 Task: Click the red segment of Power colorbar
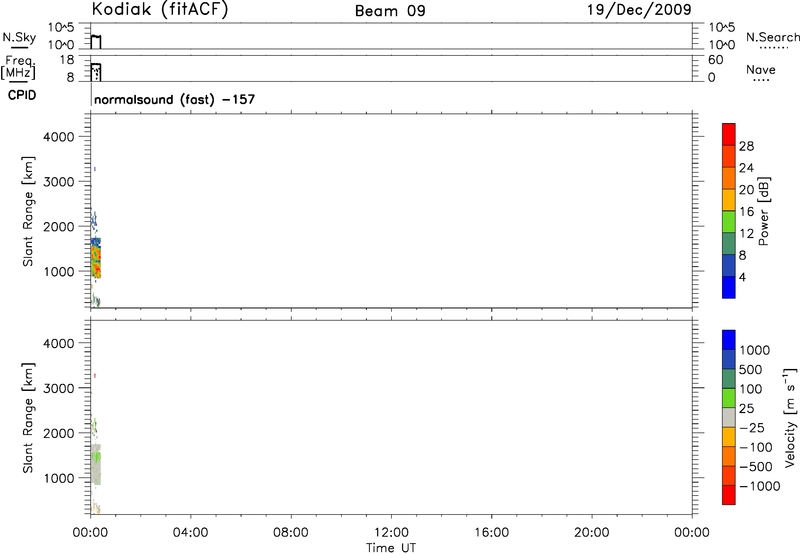click(729, 135)
